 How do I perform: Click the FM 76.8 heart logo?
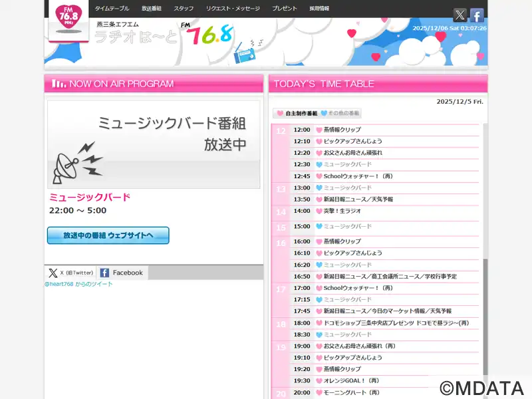click(x=68, y=21)
